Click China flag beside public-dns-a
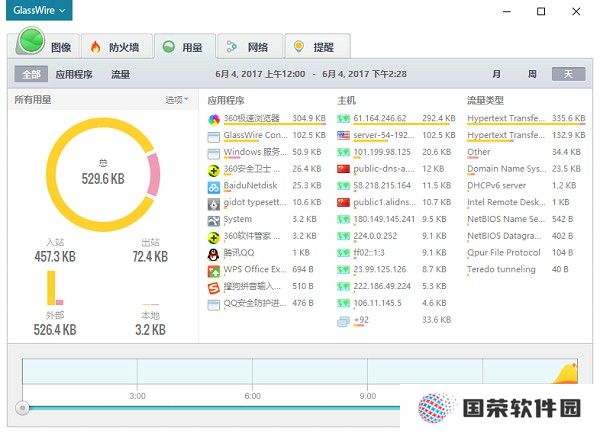600x434 pixels. tap(343, 169)
